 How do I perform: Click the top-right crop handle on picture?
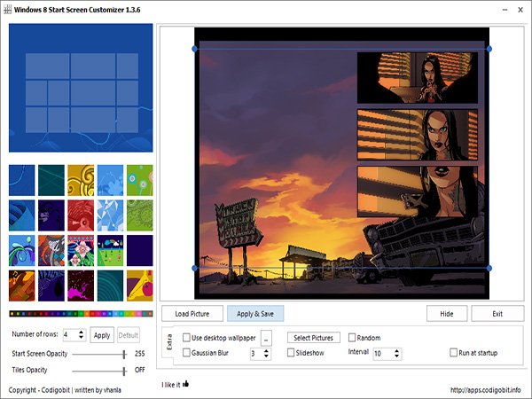[x=489, y=49]
